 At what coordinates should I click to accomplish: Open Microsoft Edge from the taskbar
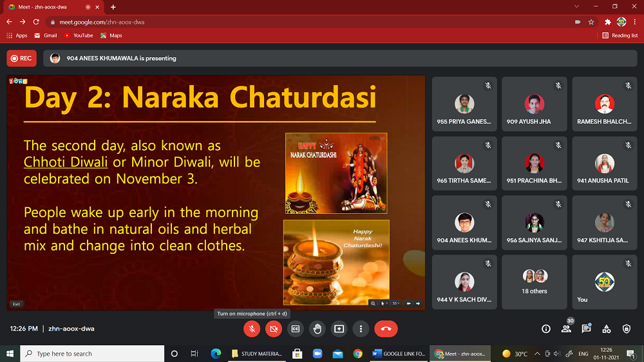216,354
